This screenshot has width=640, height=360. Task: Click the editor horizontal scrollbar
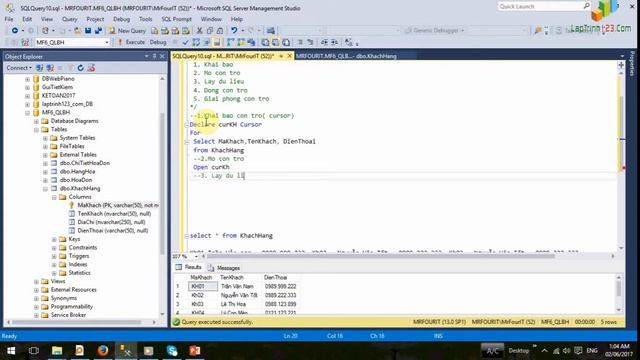(380, 256)
